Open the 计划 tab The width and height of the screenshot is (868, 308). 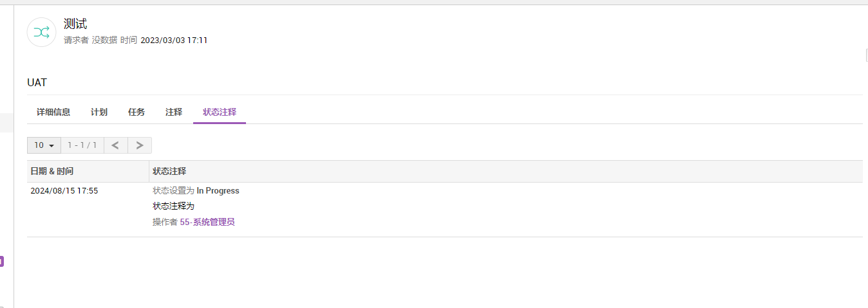pos(99,112)
